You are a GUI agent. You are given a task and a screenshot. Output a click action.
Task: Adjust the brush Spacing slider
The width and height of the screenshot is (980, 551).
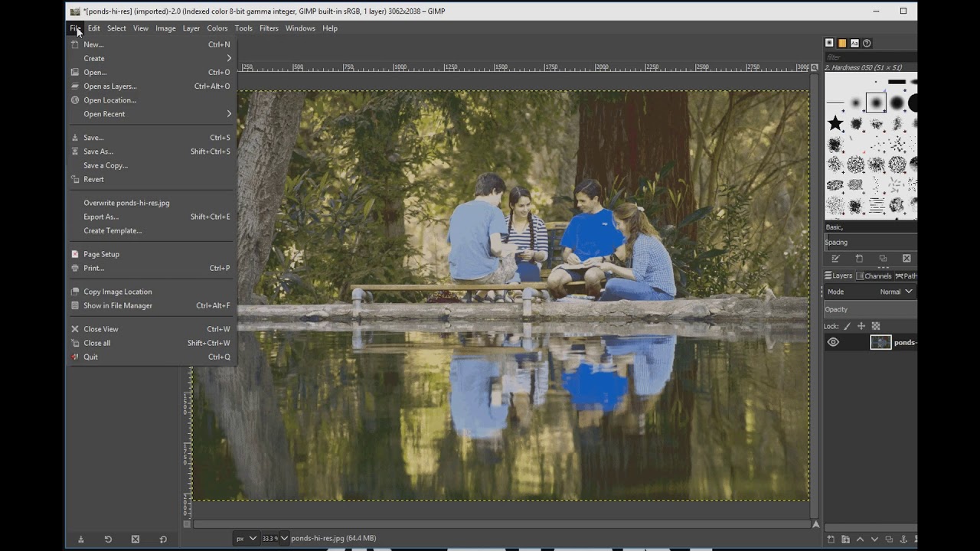[871, 243]
